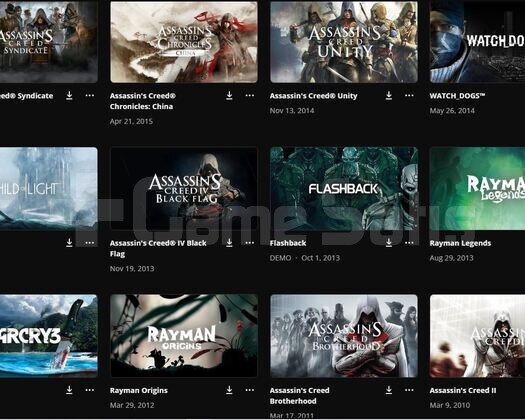Click the "Nov 13, 2014" release date
525x420 pixels.
tap(292, 111)
